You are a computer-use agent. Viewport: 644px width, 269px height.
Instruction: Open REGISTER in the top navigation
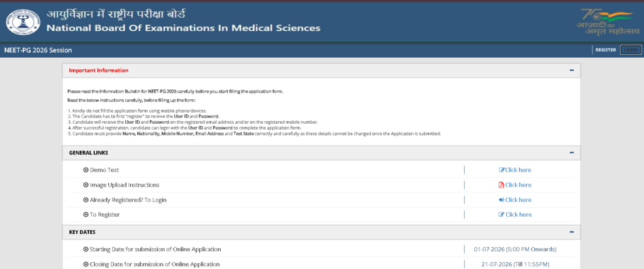606,50
